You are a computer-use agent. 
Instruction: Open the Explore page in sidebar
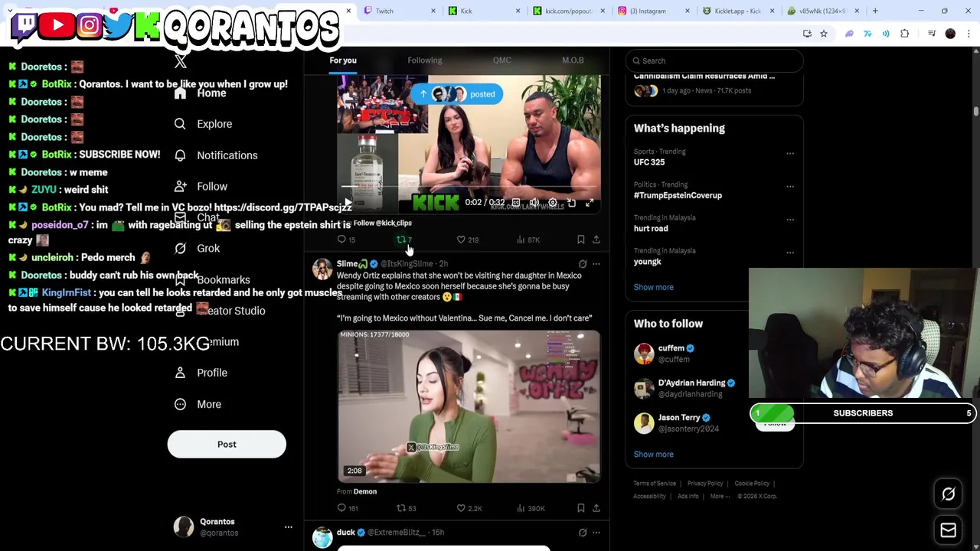click(x=204, y=124)
